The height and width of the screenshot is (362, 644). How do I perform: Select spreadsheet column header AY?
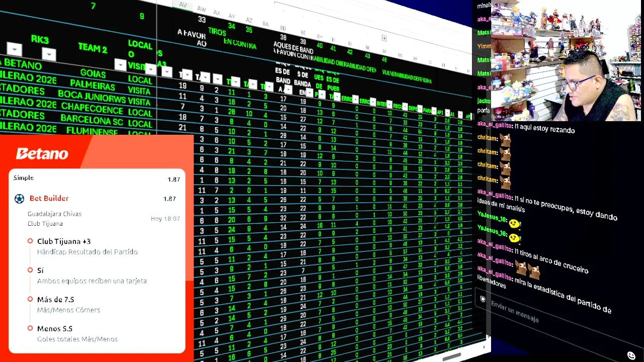(x=231, y=16)
